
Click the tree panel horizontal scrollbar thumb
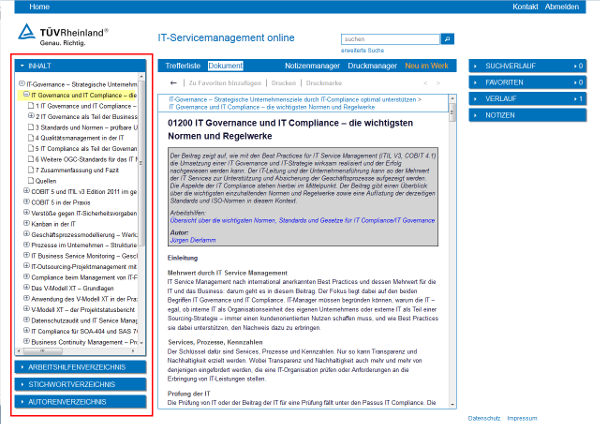point(43,351)
